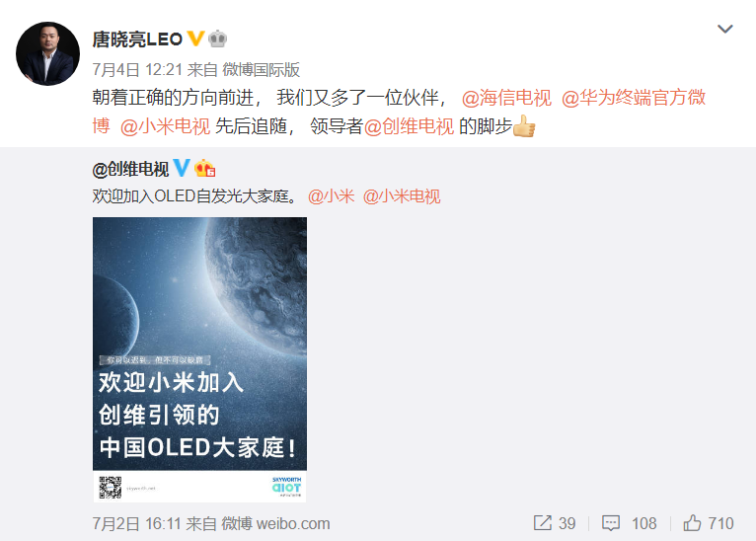756x541 pixels.
Task: Open the @小米 mention in repost
Action: pos(332,196)
